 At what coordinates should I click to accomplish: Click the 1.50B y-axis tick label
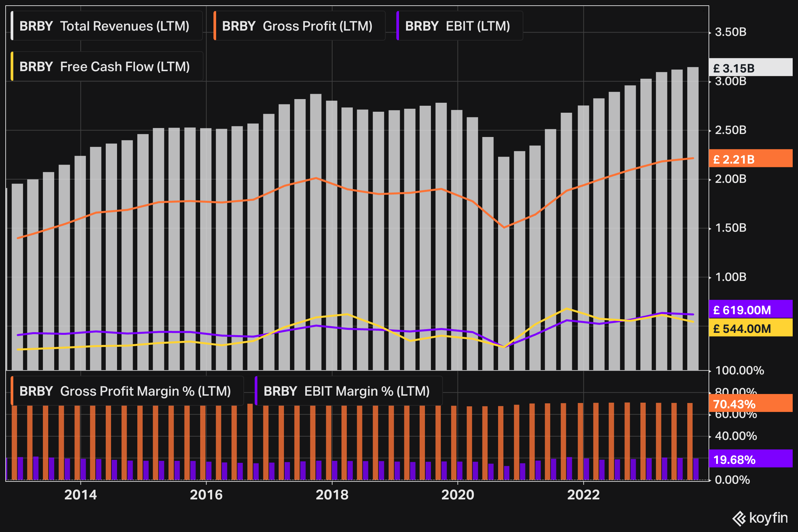click(x=731, y=228)
